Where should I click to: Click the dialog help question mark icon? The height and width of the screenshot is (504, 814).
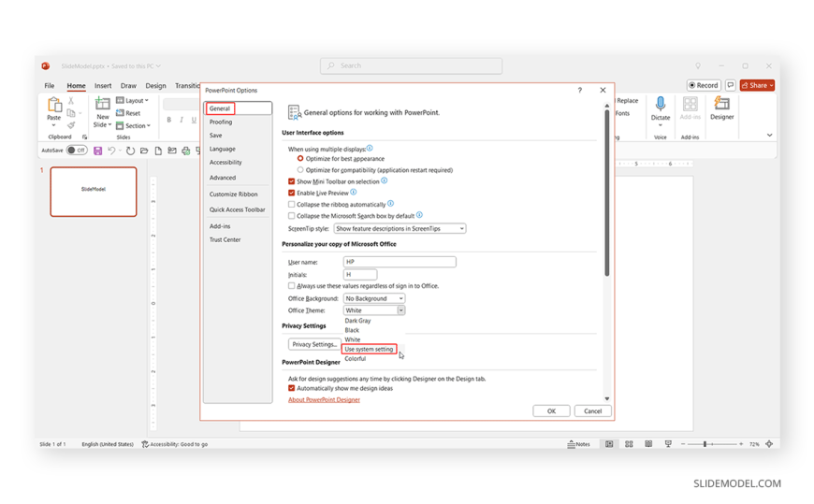(580, 91)
